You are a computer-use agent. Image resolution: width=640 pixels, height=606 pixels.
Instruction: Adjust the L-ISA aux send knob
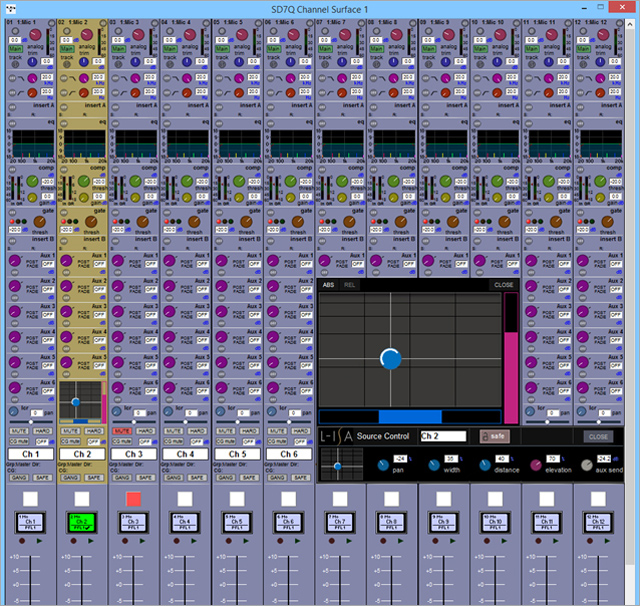(x=587, y=465)
